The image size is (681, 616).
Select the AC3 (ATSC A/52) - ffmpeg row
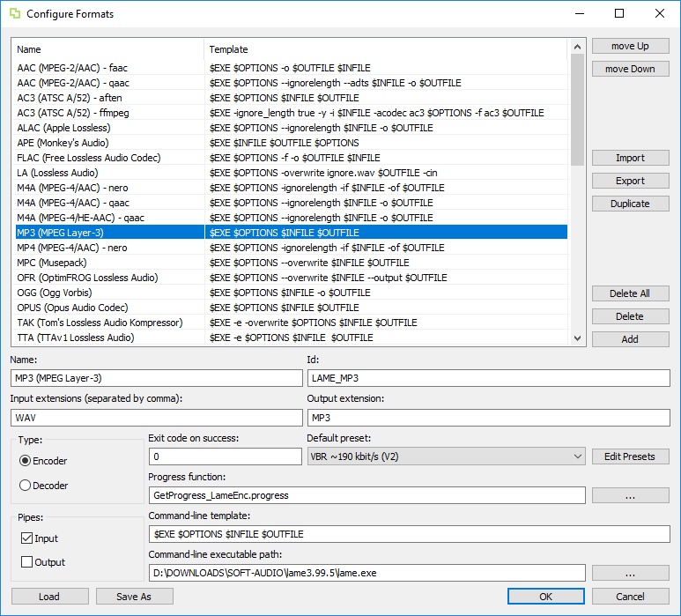[291, 113]
